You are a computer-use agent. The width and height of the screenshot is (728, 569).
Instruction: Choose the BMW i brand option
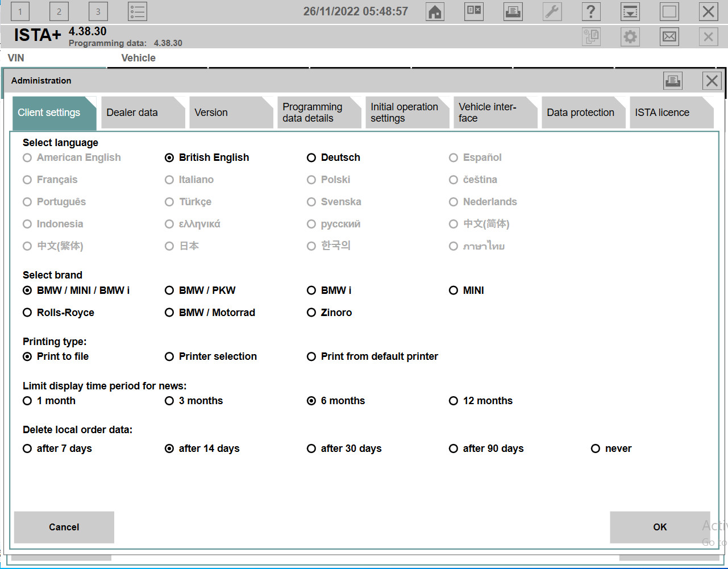pos(329,290)
